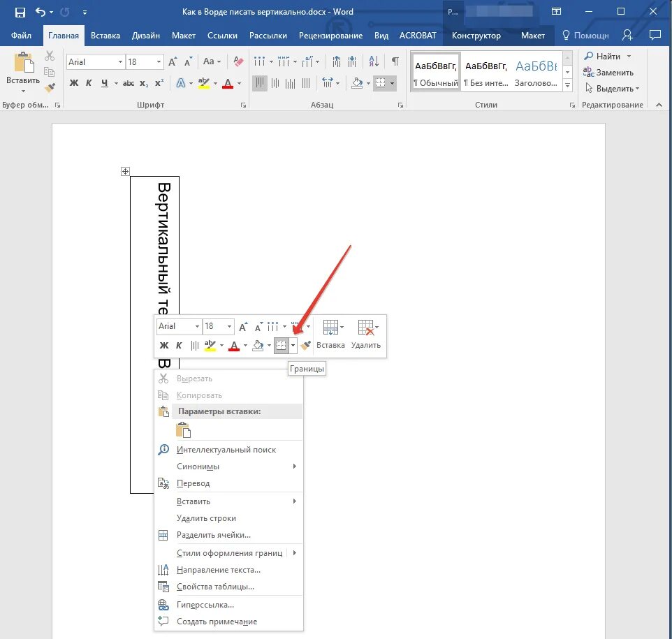Toggle subscript x₂ in the ribbon
672x639 pixels.
pyautogui.click(x=144, y=83)
